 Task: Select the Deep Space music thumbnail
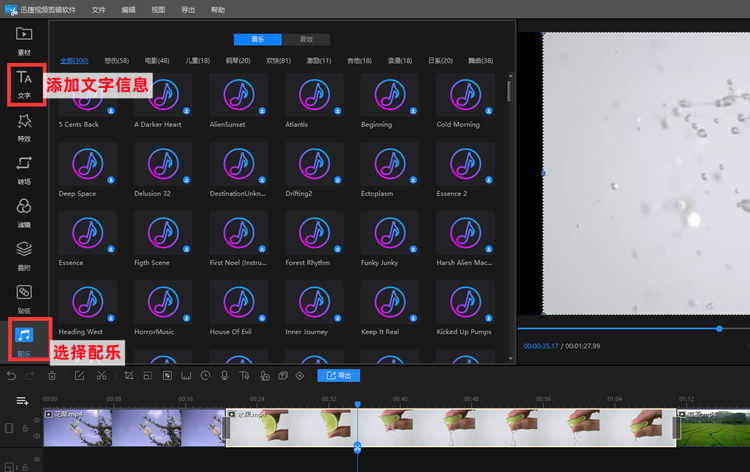[x=88, y=164]
